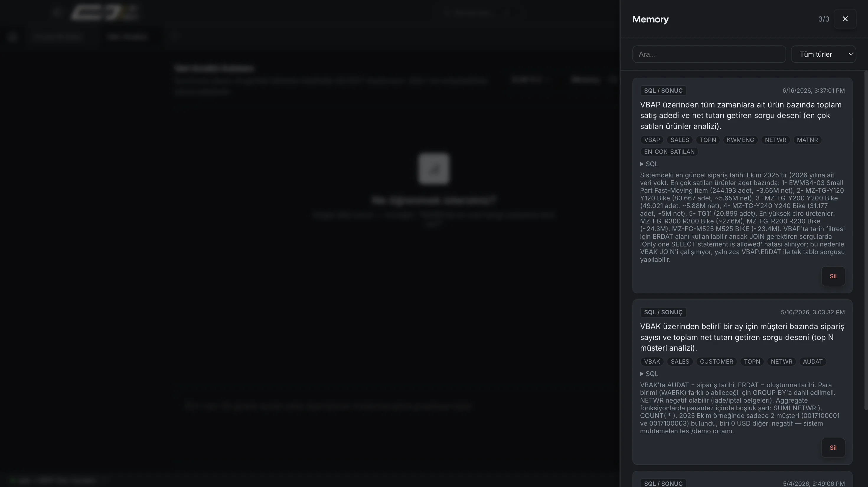Click the KWMENG tag
This screenshot has width=868, height=487.
(740, 140)
